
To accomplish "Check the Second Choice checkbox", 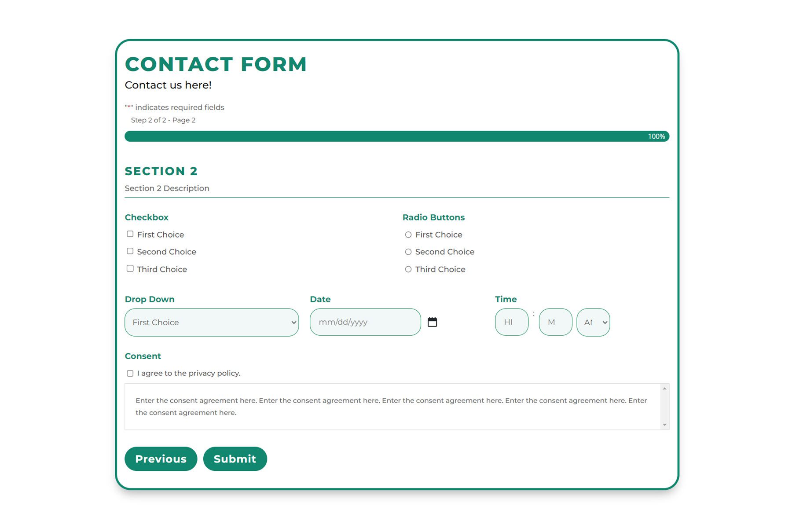I will [130, 251].
